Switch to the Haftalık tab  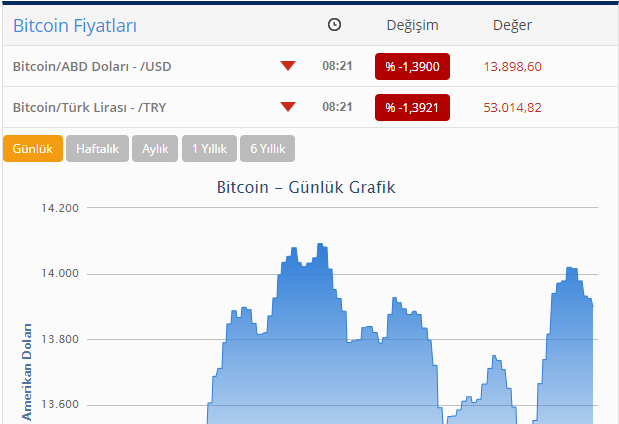pyautogui.click(x=98, y=148)
